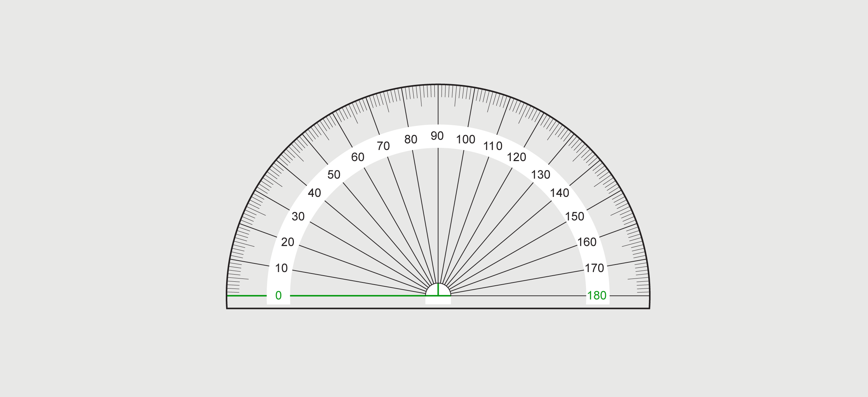Image resolution: width=868 pixels, height=397 pixels.
Task: Click the 170 degree label
Action: [595, 268]
